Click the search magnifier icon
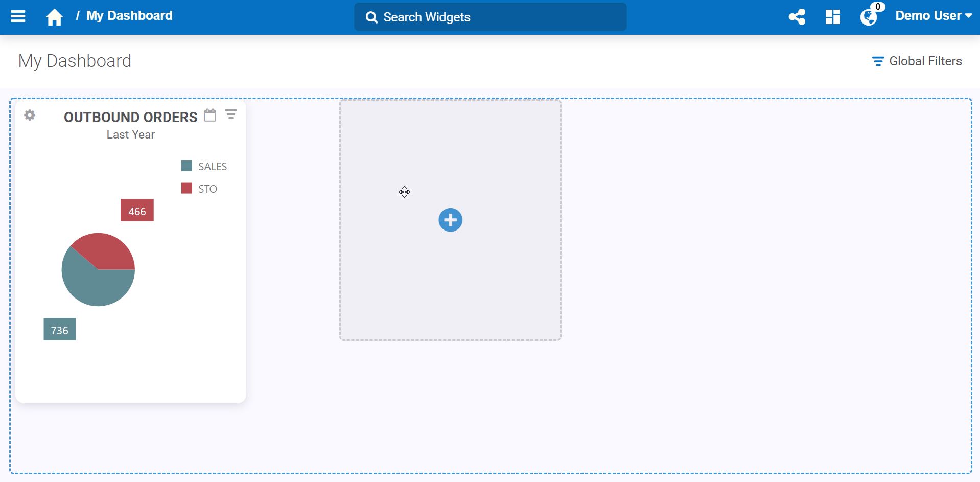Viewport: 980px width, 482px height. point(370,16)
